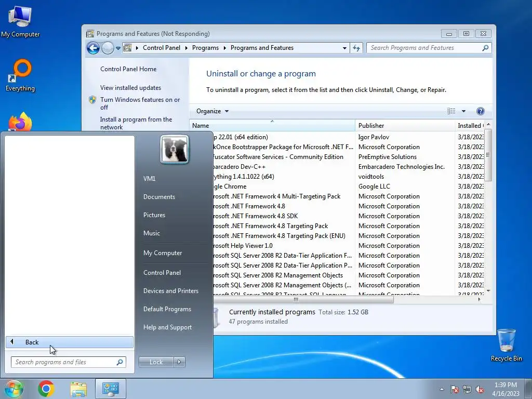This screenshot has width=532, height=399.
Task: Click Back in Start menu programs list
Action: tap(70, 342)
